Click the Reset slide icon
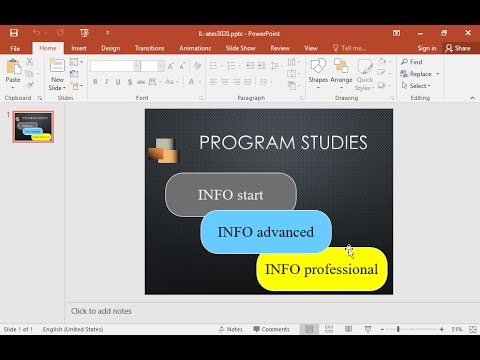 (x=74, y=74)
